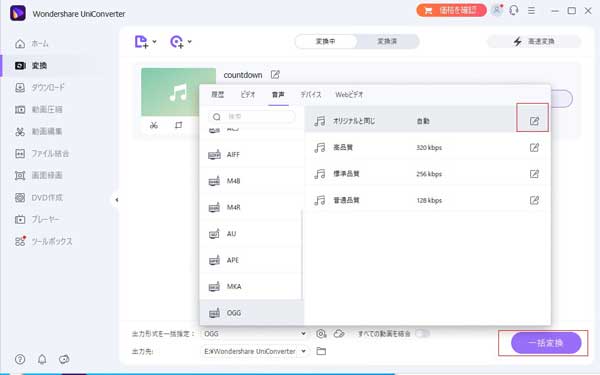
Task: Click the format search field
Action: [x=252, y=116]
